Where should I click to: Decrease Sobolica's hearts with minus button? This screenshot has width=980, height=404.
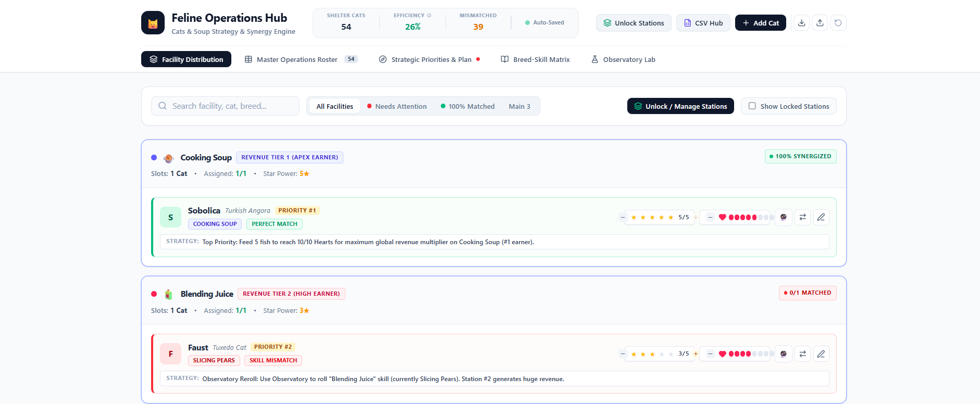710,217
